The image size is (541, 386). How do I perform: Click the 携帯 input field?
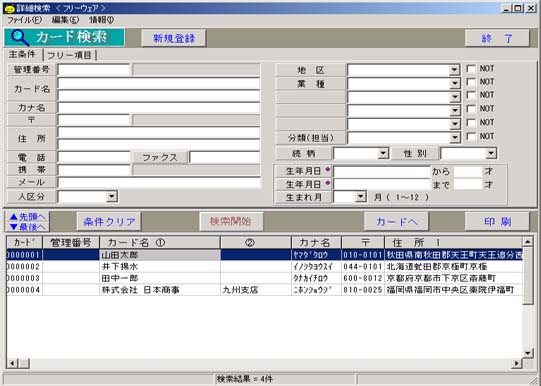coord(94,170)
